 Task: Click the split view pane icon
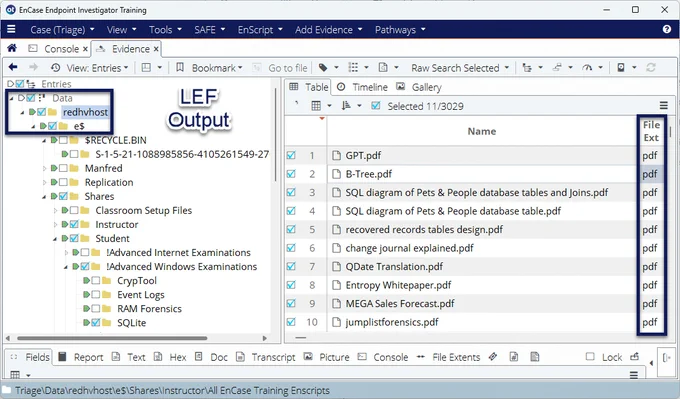coord(147,68)
